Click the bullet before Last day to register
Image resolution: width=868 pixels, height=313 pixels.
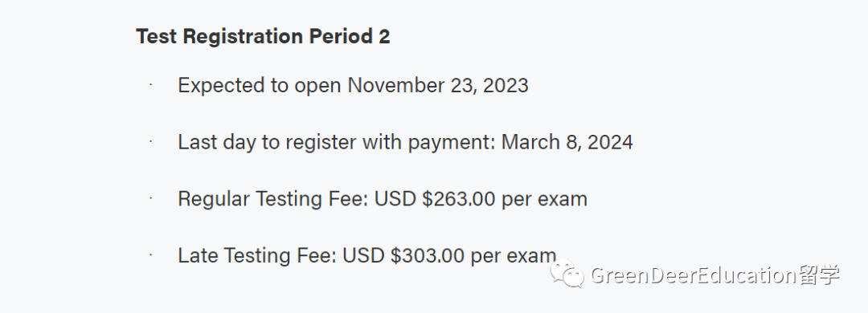coord(150,141)
